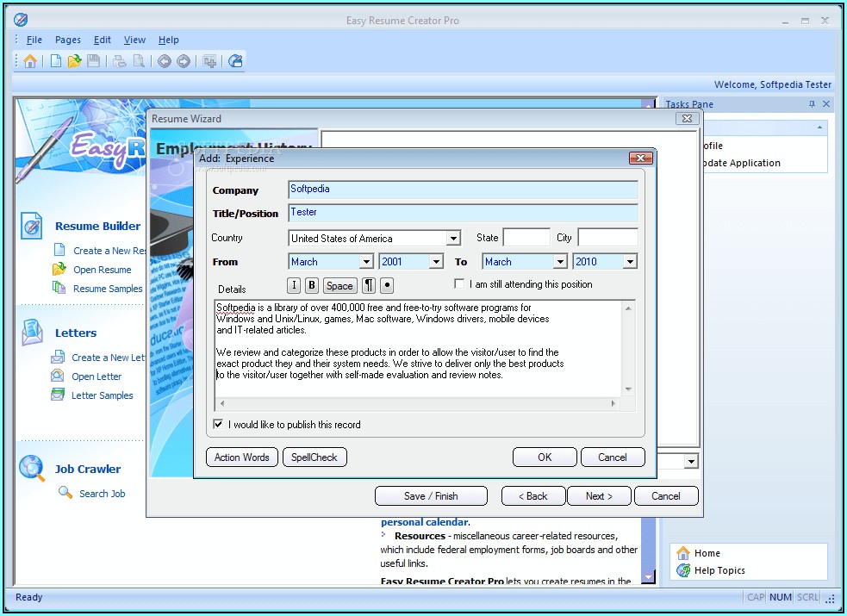
Task: Click the New document toolbar icon
Action: pyautogui.click(x=56, y=61)
